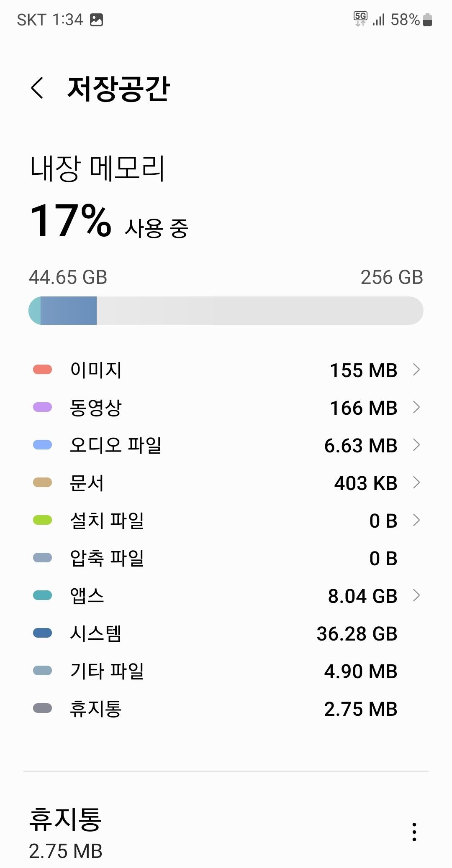Tap the teal 앱스 color indicator
The width and height of the screenshot is (452, 868).
click(x=42, y=595)
